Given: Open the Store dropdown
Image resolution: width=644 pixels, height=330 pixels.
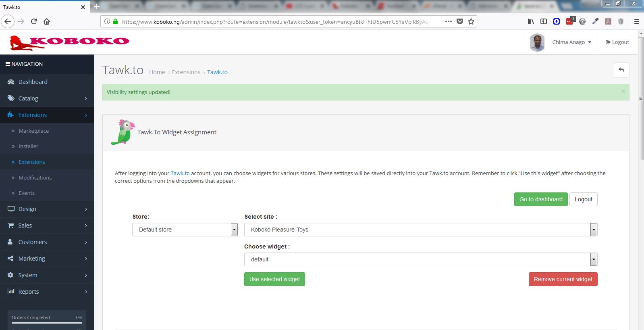Looking at the screenshot, I should click(x=185, y=230).
